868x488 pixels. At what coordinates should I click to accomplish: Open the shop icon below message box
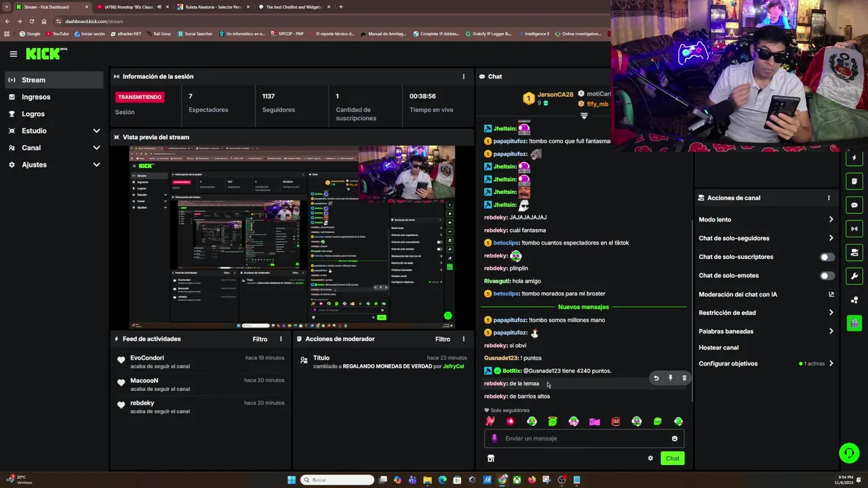click(x=491, y=458)
